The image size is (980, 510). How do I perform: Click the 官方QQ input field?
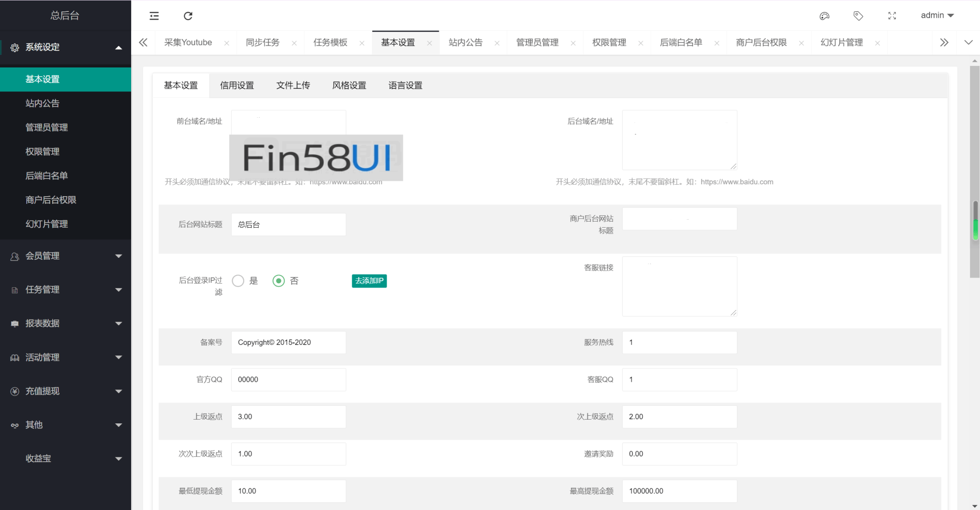pos(289,380)
